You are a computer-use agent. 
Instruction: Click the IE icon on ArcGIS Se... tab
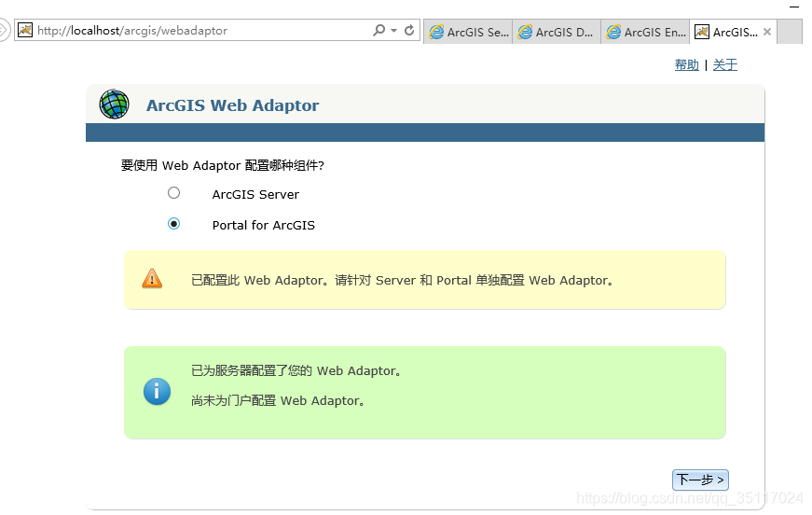[x=436, y=32]
